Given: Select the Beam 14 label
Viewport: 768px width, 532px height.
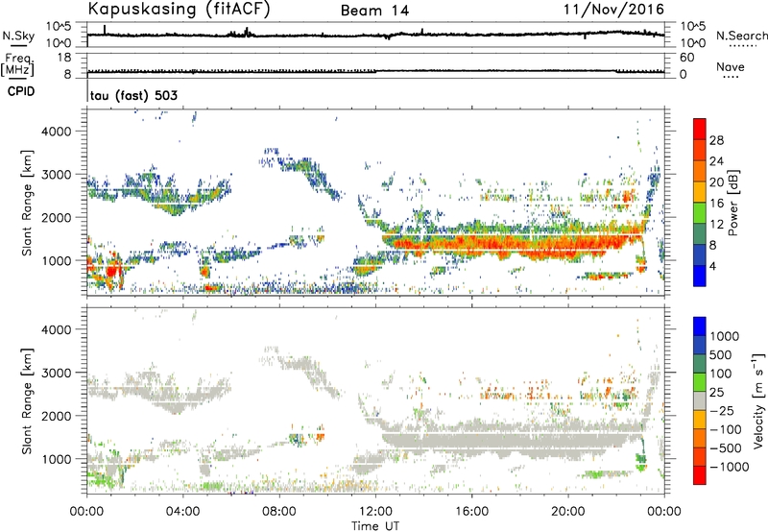Looking at the screenshot, I should pyautogui.click(x=374, y=11).
